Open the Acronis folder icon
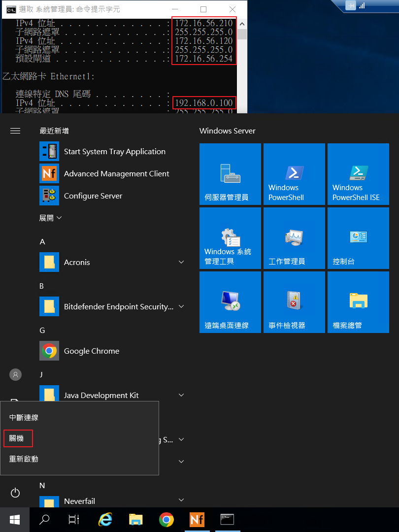Viewport: 399px width, 532px height. click(49, 262)
